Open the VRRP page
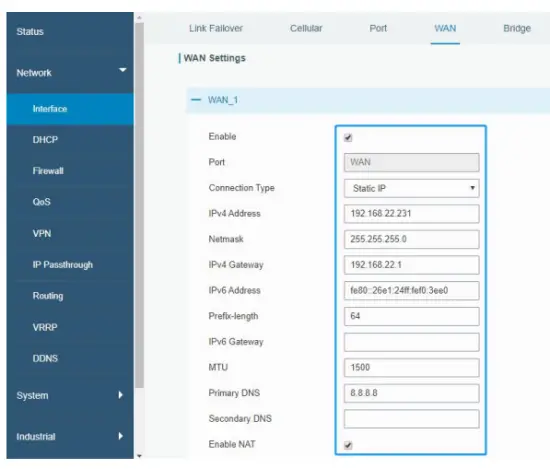The width and height of the screenshot is (550, 469). pos(45,327)
